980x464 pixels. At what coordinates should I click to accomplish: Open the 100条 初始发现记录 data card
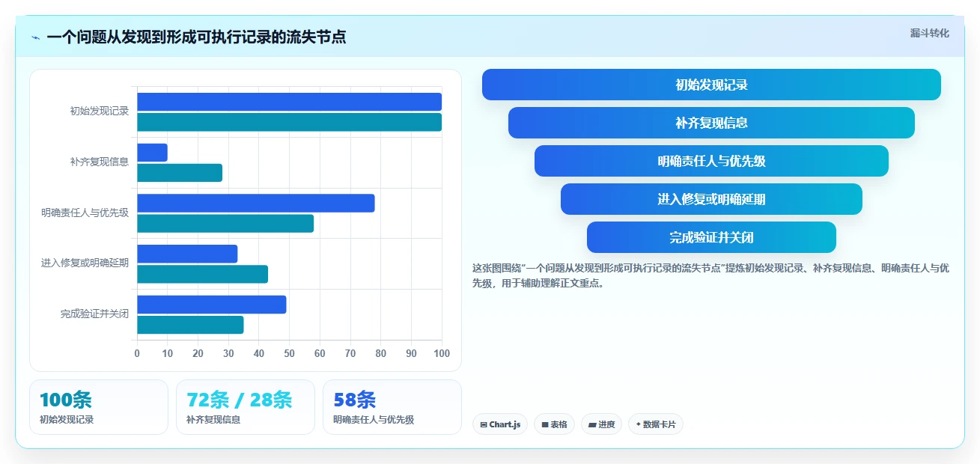[99, 407]
